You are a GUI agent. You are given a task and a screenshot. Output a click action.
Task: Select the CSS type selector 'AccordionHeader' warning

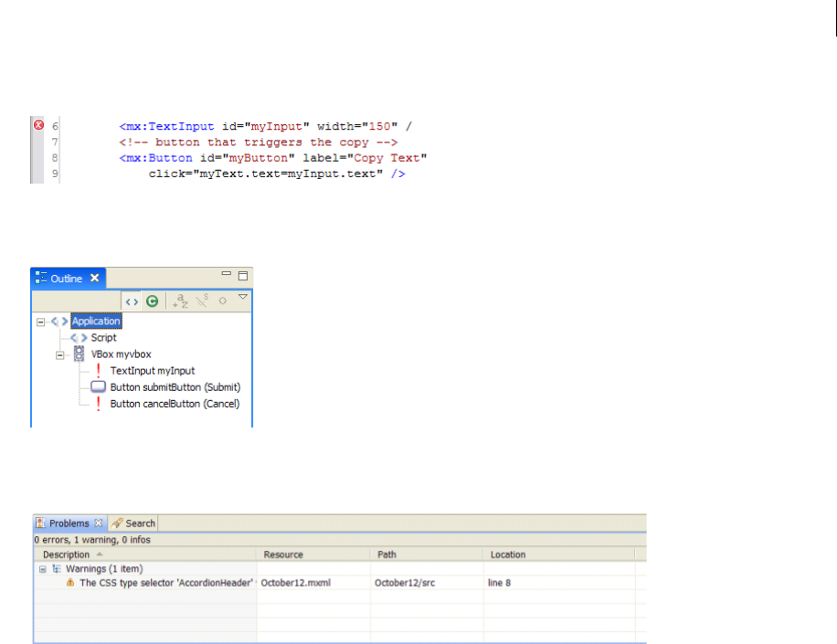coord(166,583)
